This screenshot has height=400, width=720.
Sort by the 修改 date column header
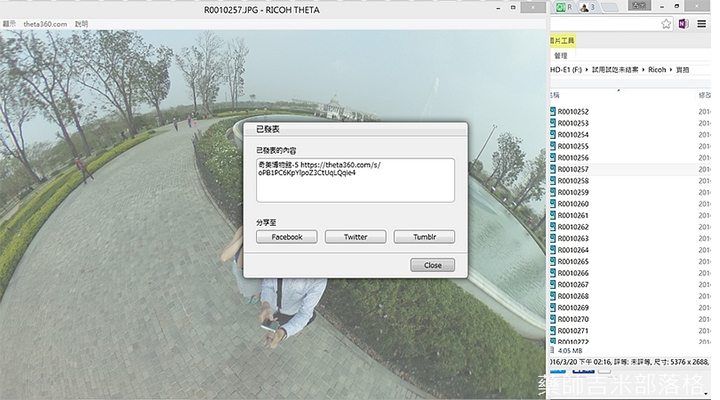coord(704,95)
